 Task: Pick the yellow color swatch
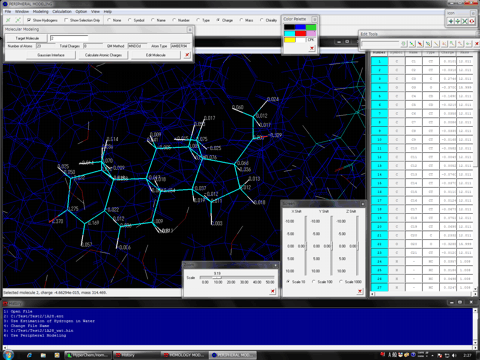point(290,40)
